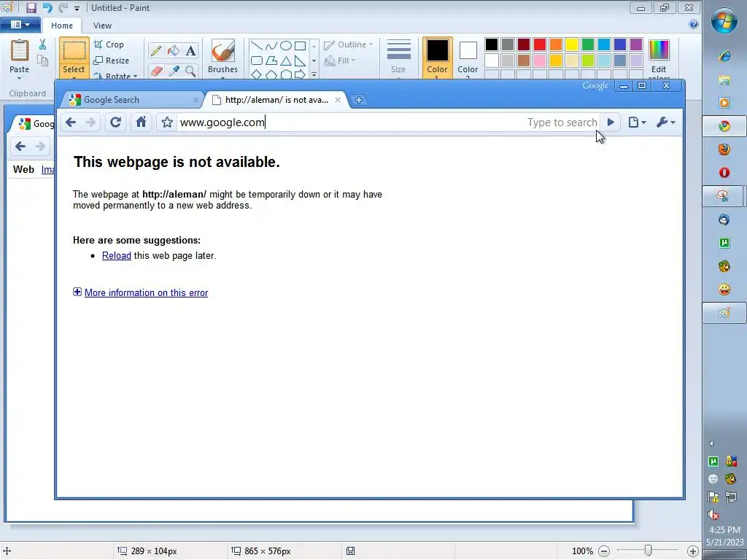The image size is (747, 560).
Task: Show hidden tray icons arrow
Action: [711, 443]
